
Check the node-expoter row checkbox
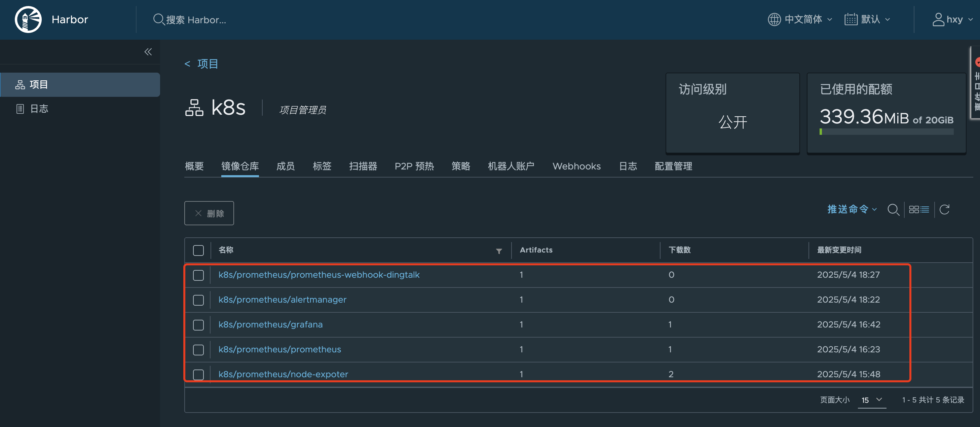pos(198,374)
